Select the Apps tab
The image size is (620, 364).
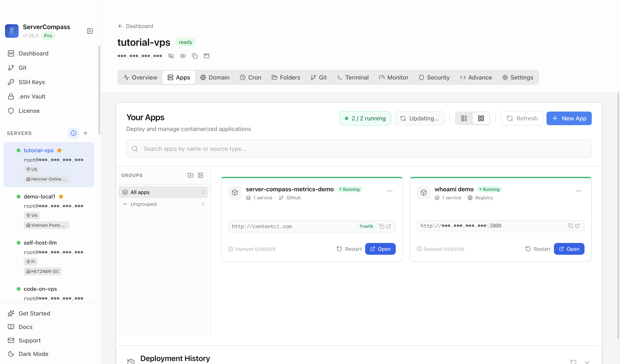click(179, 77)
